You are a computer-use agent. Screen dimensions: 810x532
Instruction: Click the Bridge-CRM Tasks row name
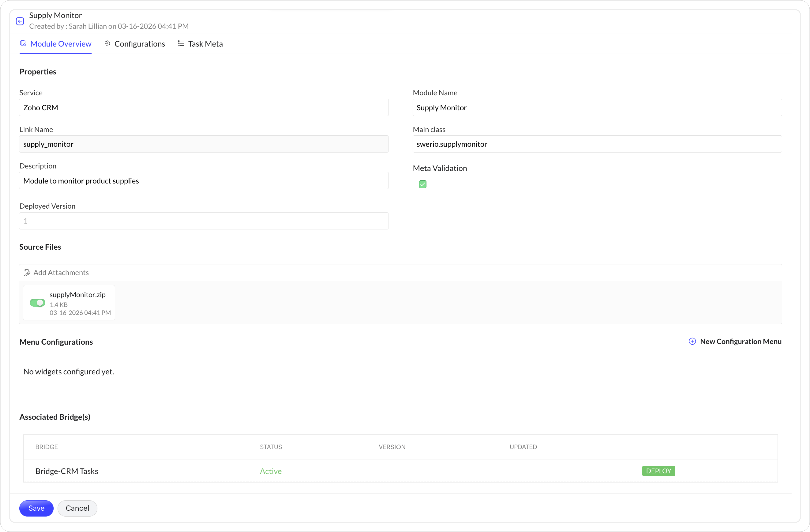(x=67, y=471)
